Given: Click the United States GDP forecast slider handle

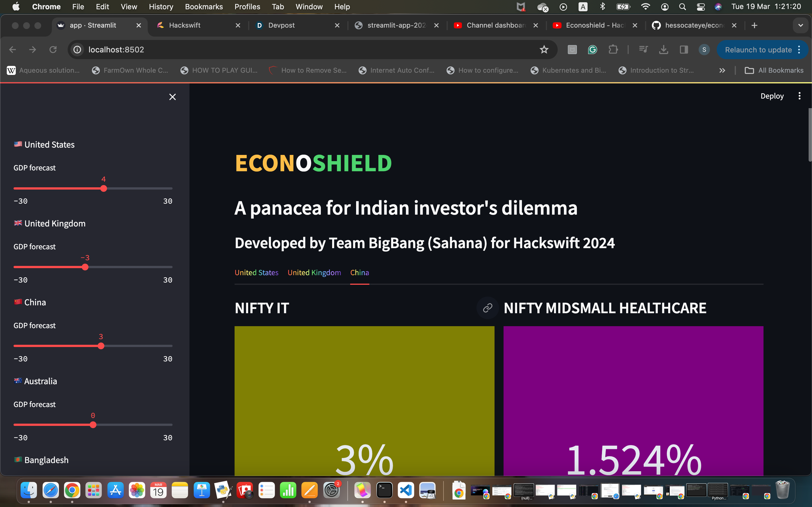Looking at the screenshot, I should (x=104, y=188).
